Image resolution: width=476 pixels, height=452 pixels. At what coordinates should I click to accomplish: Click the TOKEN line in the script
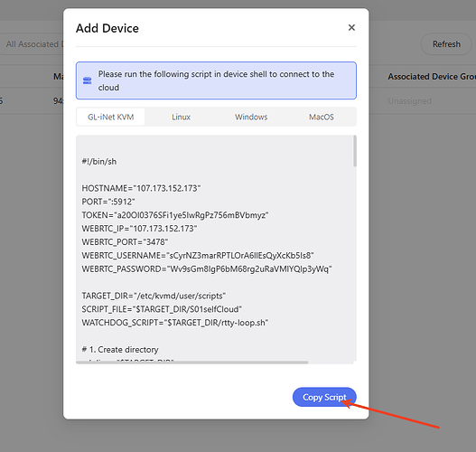pyautogui.click(x=175, y=215)
